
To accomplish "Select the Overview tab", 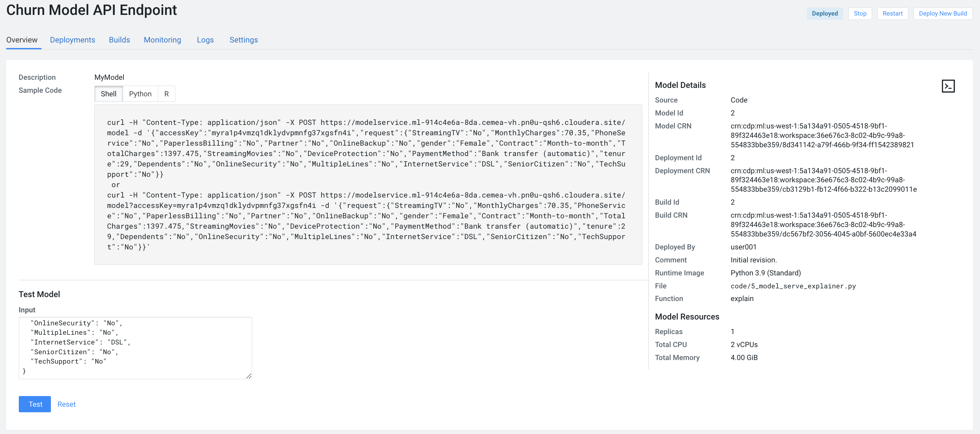I will (x=22, y=40).
